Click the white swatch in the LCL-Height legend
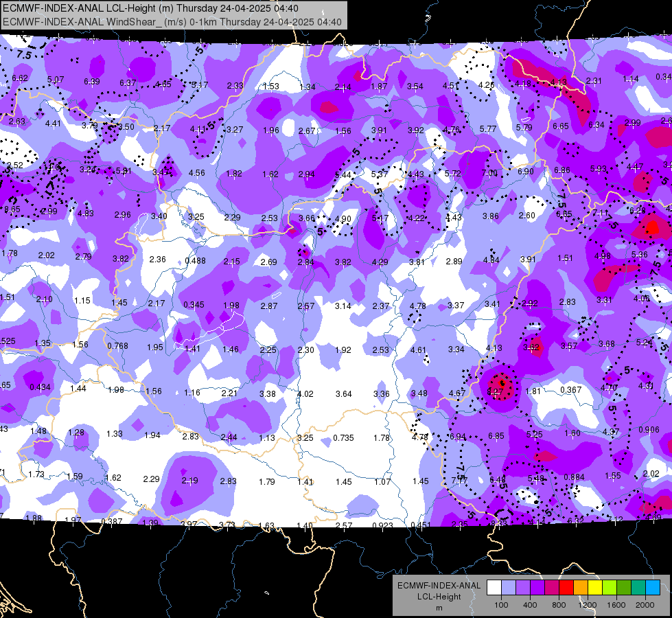Viewport: 672px width, 618px height. click(494, 588)
